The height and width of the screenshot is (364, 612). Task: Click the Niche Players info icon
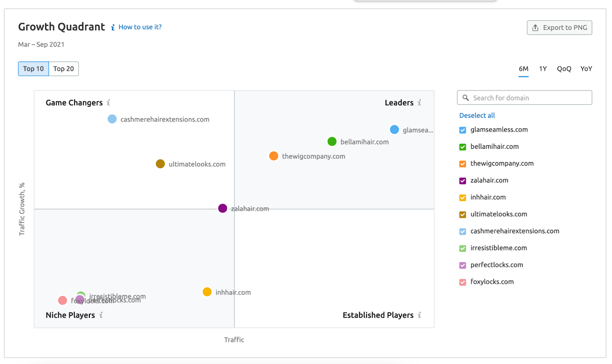click(101, 315)
